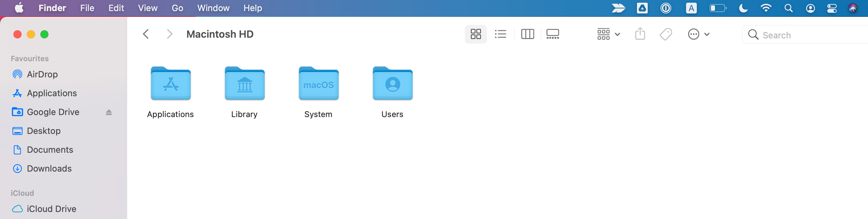Open the Group By dropdown
Viewport: 868px width, 219px height.
click(608, 34)
